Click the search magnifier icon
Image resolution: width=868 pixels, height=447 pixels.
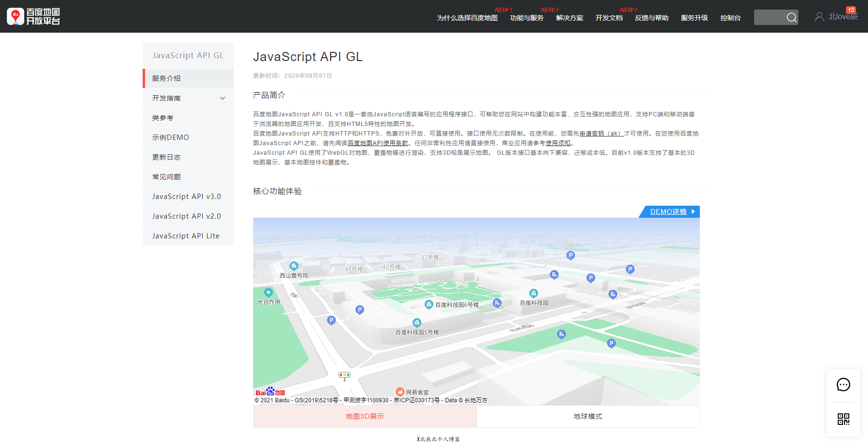tap(792, 17)
